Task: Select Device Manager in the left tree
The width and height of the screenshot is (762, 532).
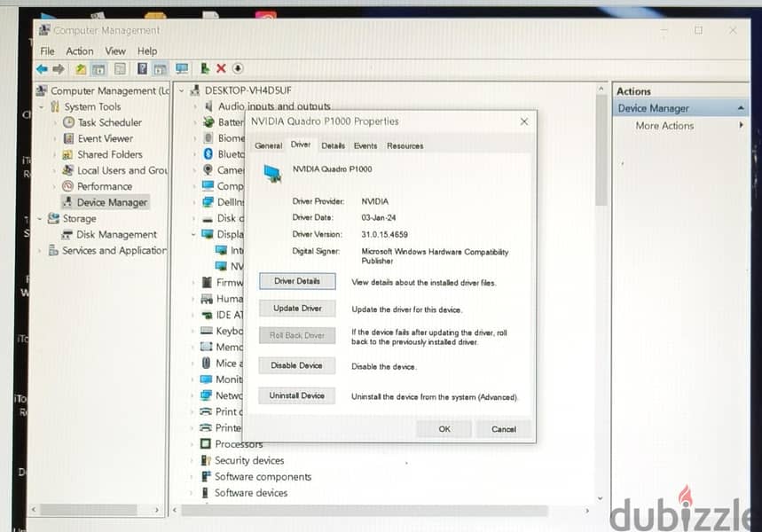Action: [112, 202]
